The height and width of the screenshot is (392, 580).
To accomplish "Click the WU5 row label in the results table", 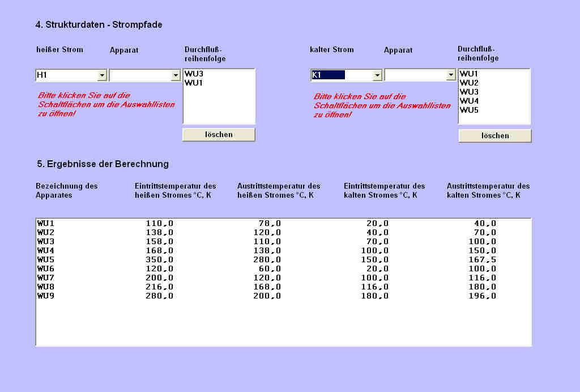I will click(x=46, y=259).
